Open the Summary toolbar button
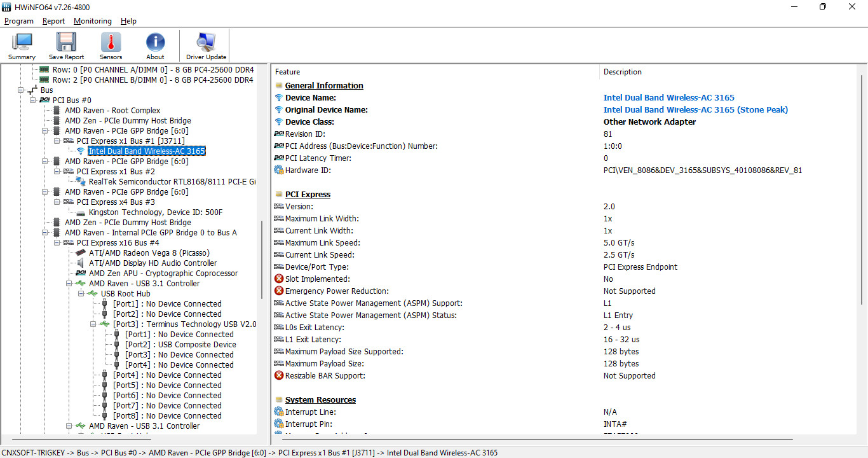This screenshot has height=458, width=868. pyautogui.click(x=22, y=46)
